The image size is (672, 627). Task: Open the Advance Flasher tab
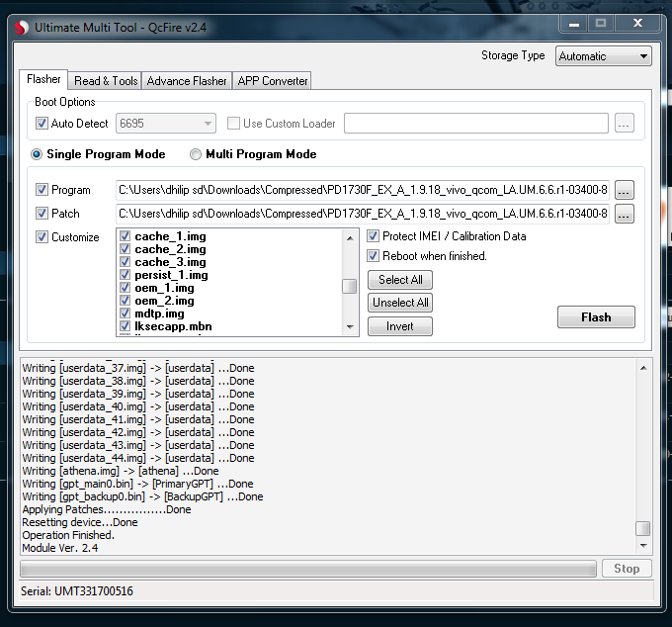pyautogui.click(x=187, y=81)
